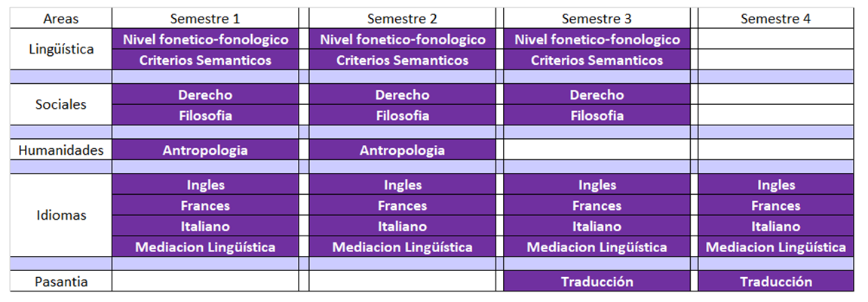Click empty Humanidades cell under Semestre 4
The width and height of the screenshot is (868, 302).
click(775, 150)
